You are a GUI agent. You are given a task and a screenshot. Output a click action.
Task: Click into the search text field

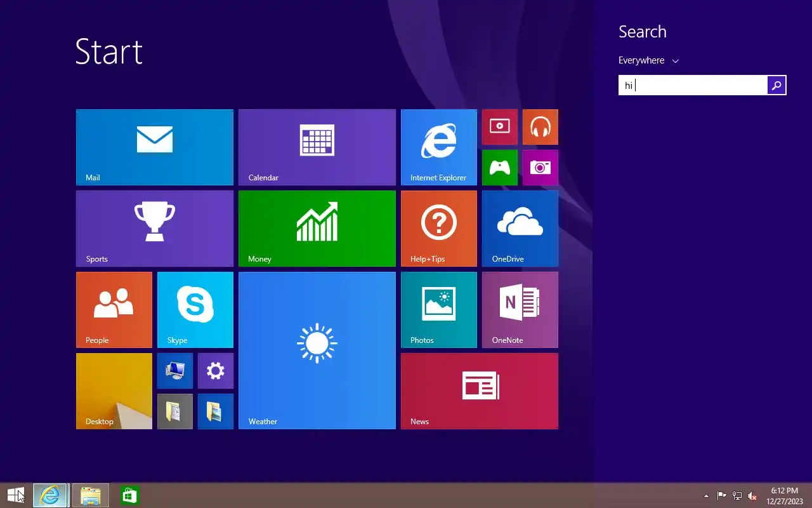click(693, 85)
